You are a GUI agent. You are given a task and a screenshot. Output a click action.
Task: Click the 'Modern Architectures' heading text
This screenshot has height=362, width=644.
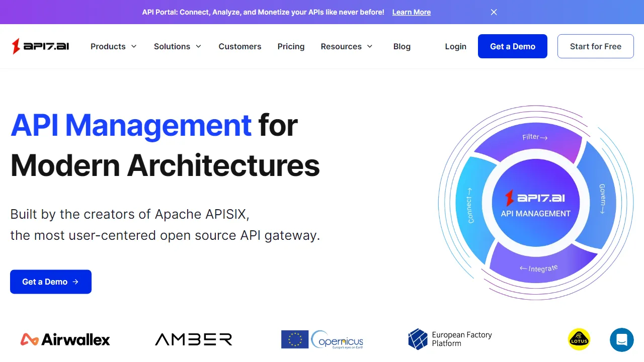tap(165, 165)
